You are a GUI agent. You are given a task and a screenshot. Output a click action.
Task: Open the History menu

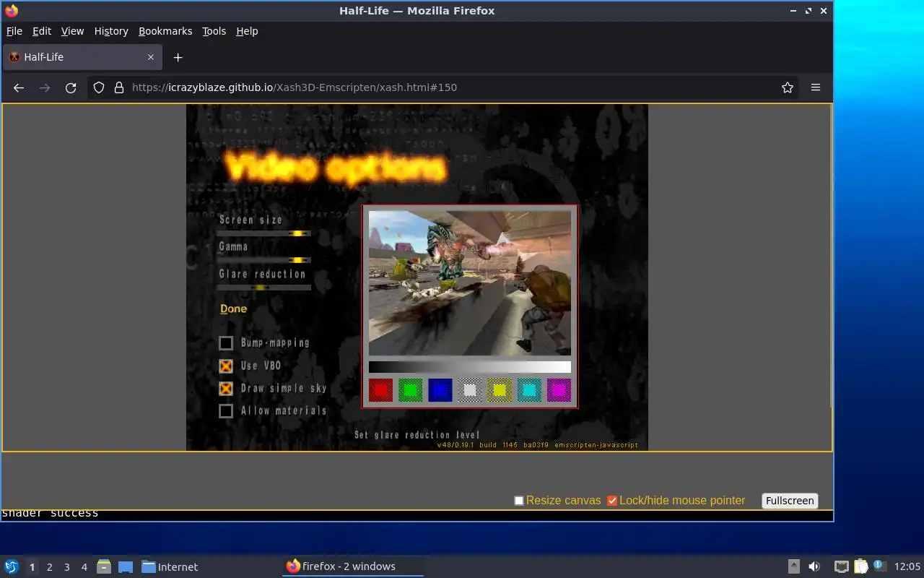[111, 31]
